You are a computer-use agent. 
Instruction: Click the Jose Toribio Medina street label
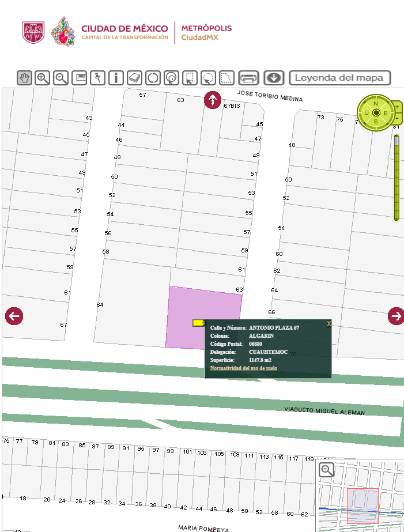point(270,96)
